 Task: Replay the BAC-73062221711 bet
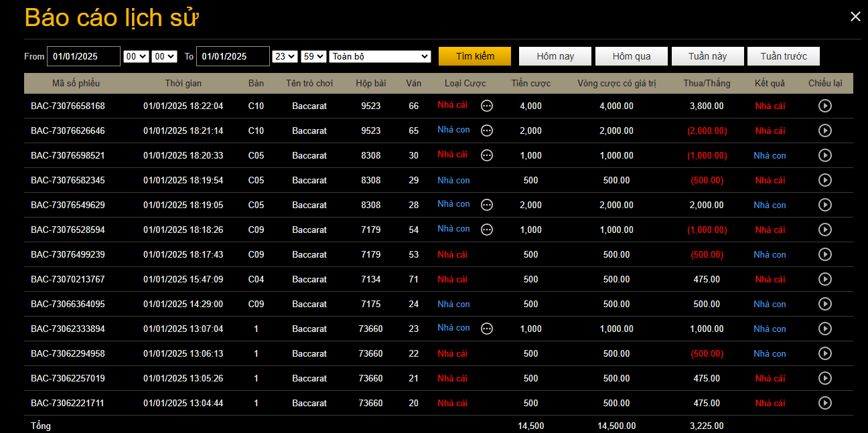tap(825, 403)
